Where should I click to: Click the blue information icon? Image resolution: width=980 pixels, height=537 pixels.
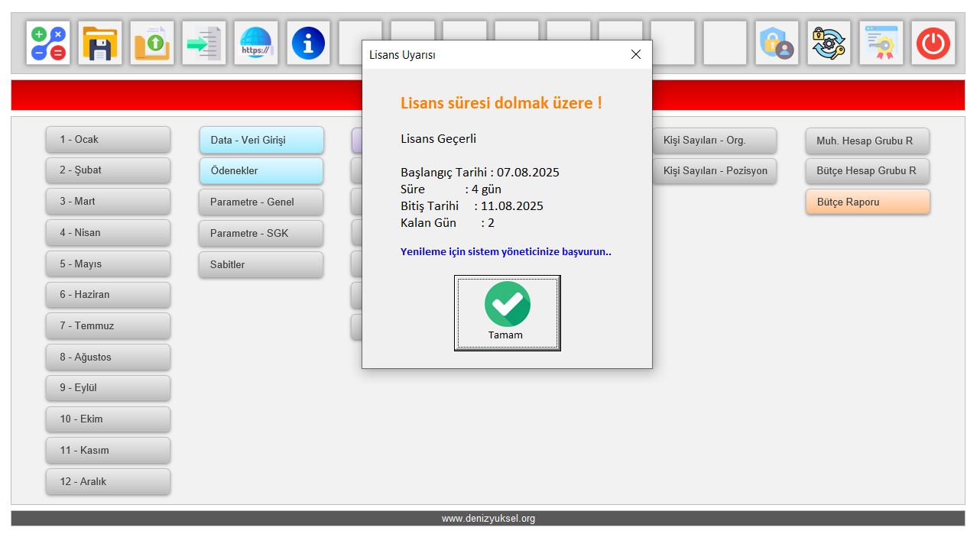pyautogui.click(x=308, y=43)
